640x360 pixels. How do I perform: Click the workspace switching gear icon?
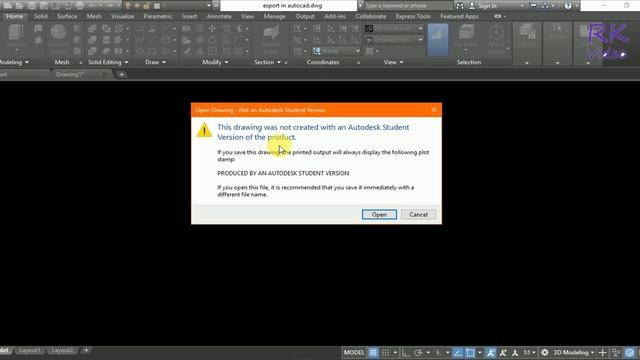click(544, 352)
